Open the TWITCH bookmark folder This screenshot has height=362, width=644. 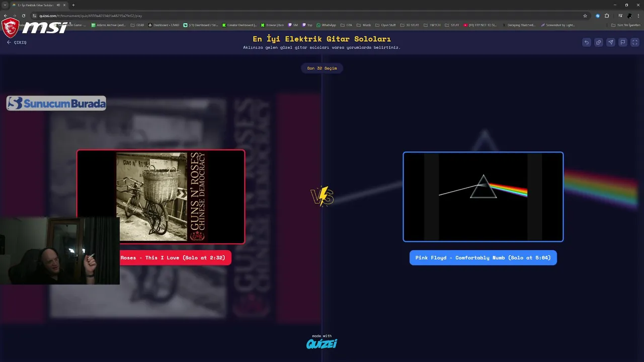[x=432, y=25]
